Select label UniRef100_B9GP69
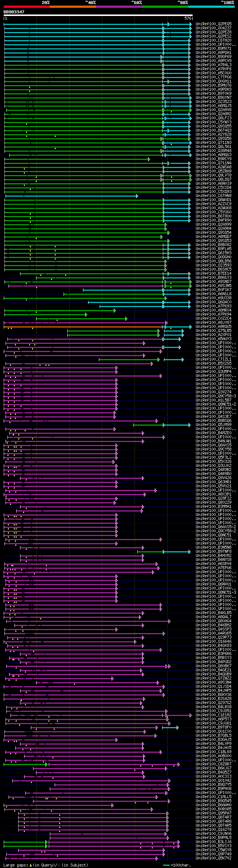 click(x=213, y=57)
